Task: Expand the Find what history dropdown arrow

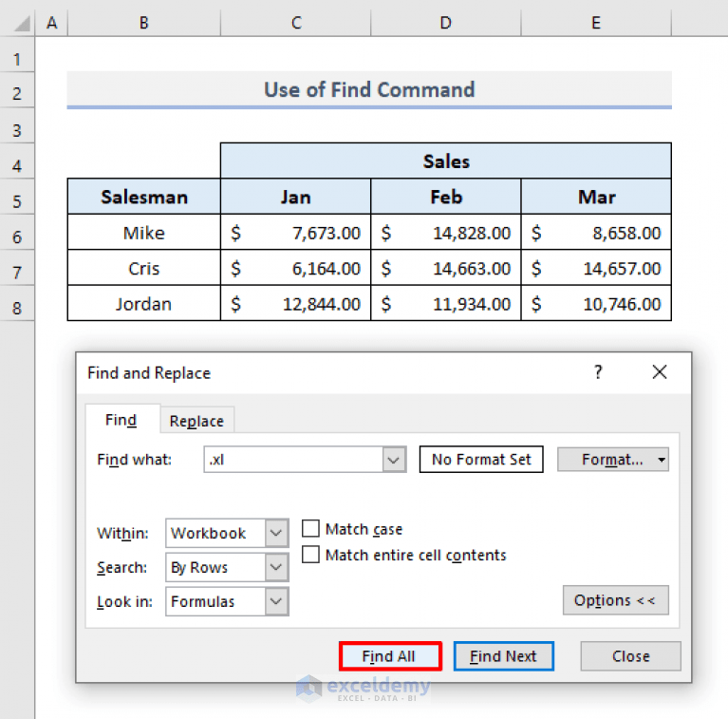Action: click(x=394, y=460)
